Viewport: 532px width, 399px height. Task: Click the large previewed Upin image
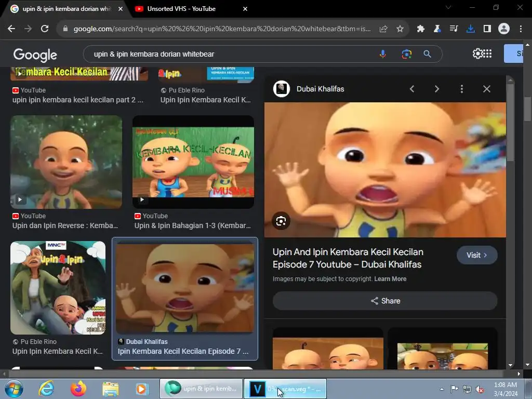tap(385, 170)
